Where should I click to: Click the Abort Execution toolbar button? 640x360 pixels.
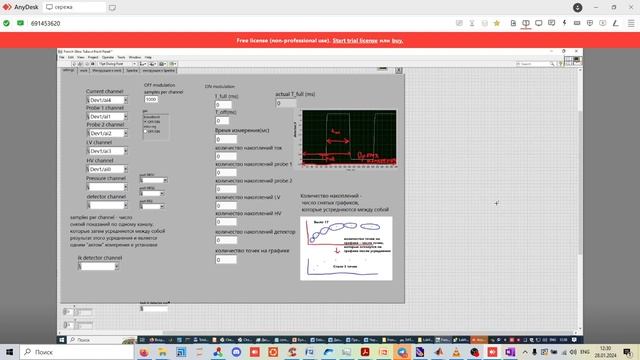(87, 64)
